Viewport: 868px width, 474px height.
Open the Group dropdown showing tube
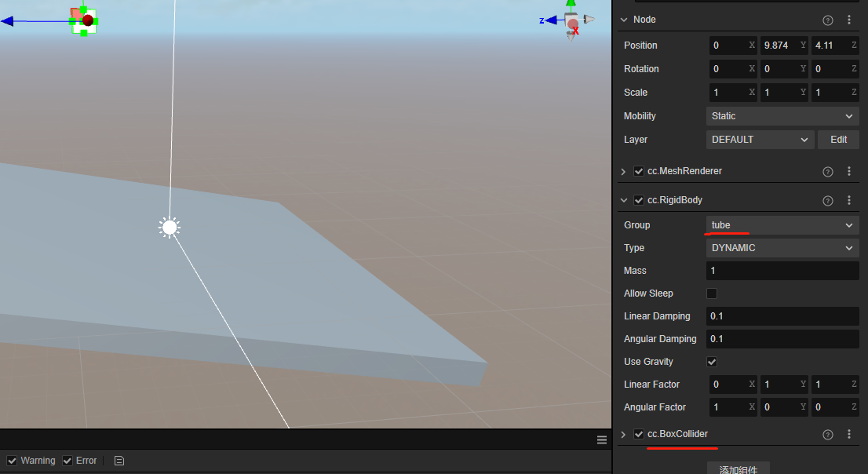point(782,224)
